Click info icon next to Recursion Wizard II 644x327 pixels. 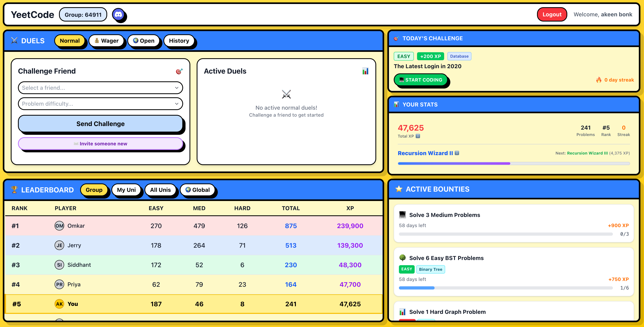457,153
